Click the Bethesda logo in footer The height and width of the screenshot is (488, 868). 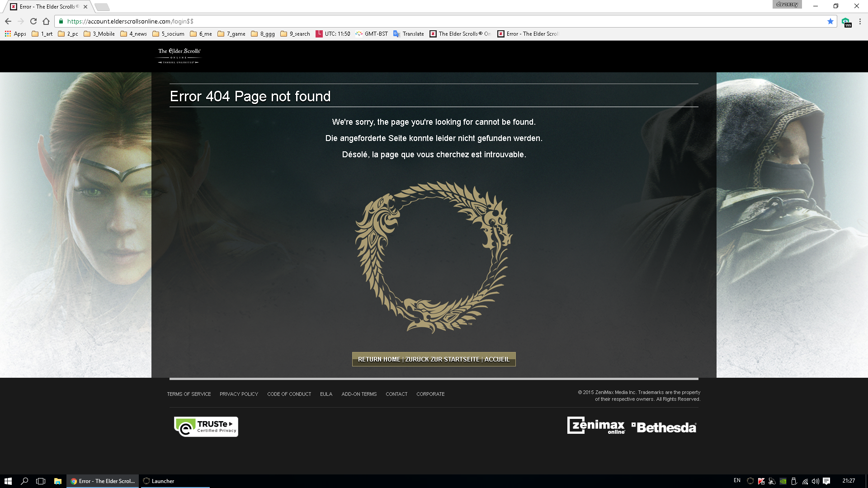664,427
